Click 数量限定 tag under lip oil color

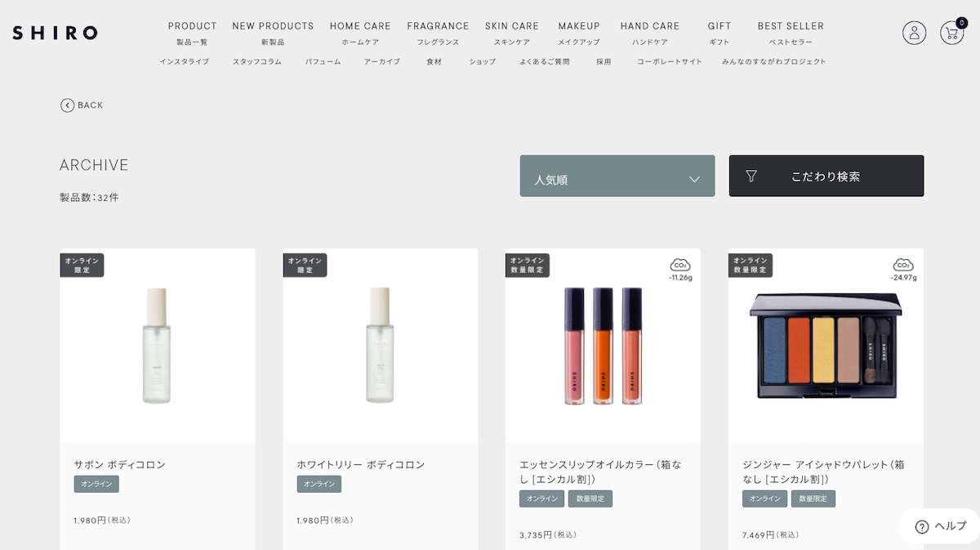pos(590,499)
